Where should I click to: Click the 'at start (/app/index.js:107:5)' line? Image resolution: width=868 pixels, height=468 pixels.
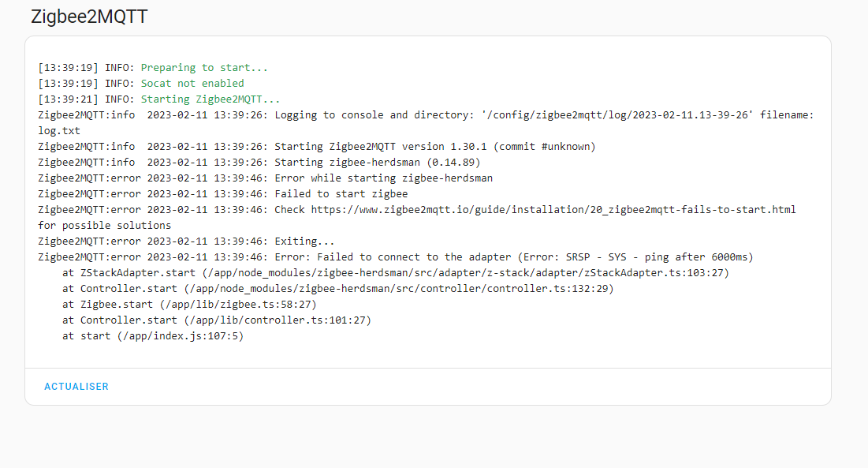tap(153, 336)
